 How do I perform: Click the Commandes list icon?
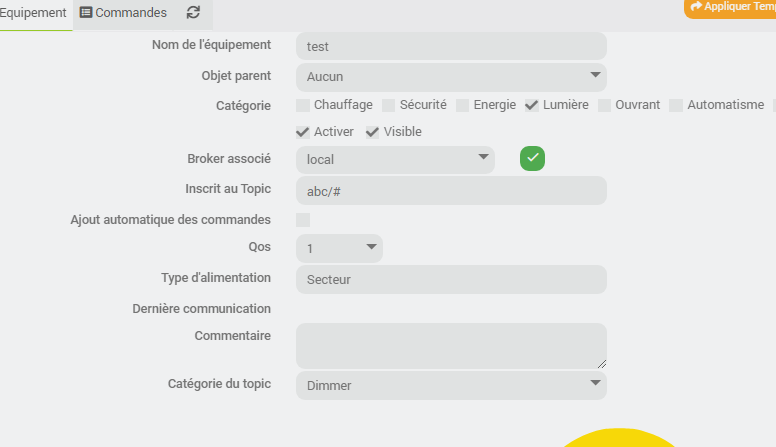point(86,13)
